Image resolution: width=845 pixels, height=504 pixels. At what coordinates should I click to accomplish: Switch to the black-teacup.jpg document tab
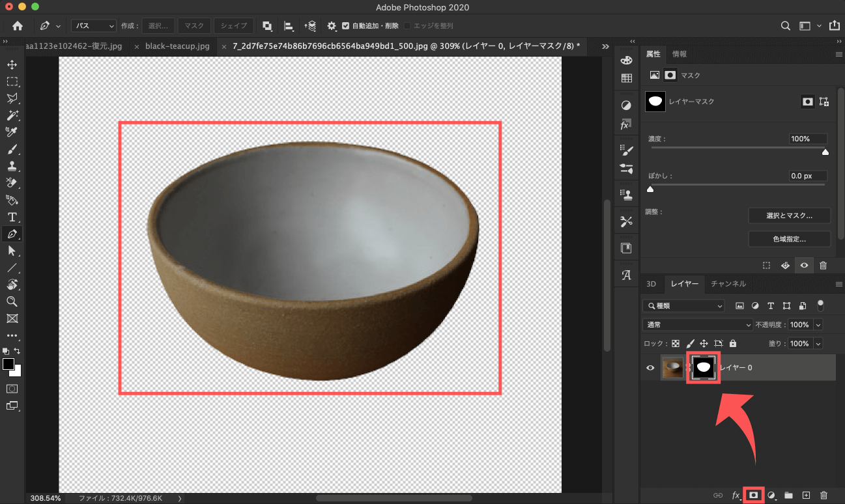[x=177, y=46]
